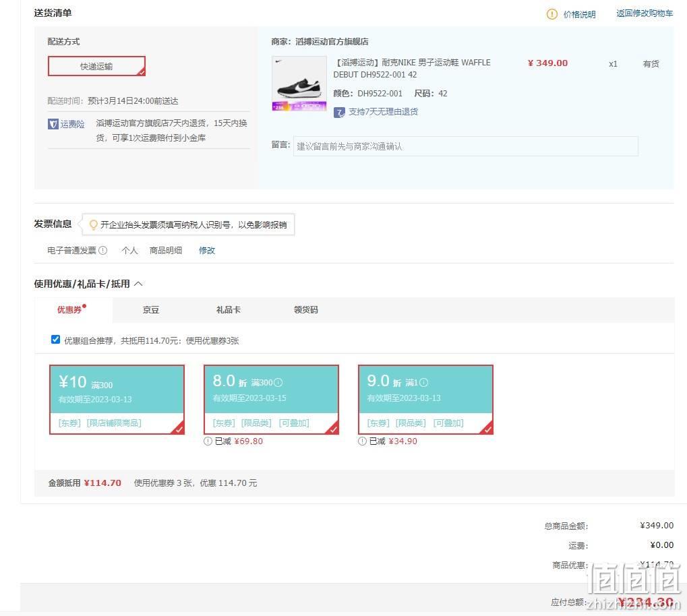Toggle the 优惠组合推荐 checkbox
Screen dimensions: 687x616
pyautogui.click(x=56, y=340)
